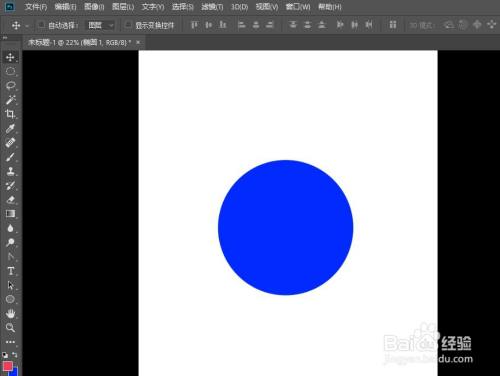Open the 文字(Y) menu
The image size is (500, 376).
pos(153,7)
